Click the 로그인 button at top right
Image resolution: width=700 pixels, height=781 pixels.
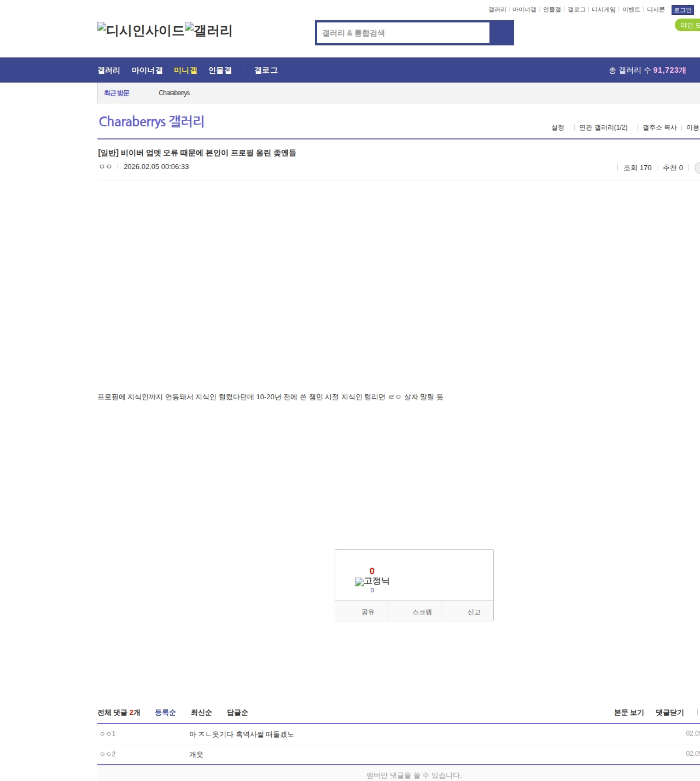[x=682, y=10]
